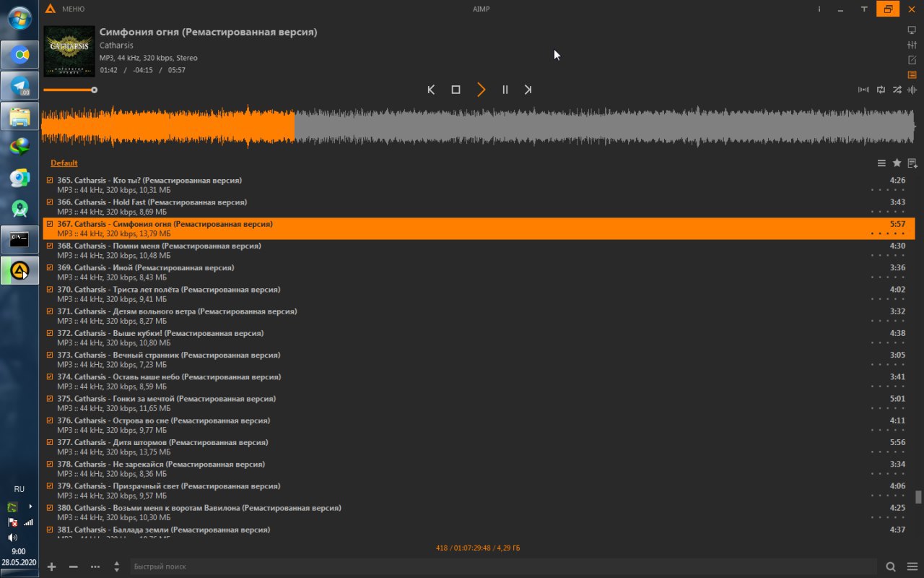The width and height of the screenshot is (924, 578).
Task: Skip to next track
Action: [x=528, y=90]
